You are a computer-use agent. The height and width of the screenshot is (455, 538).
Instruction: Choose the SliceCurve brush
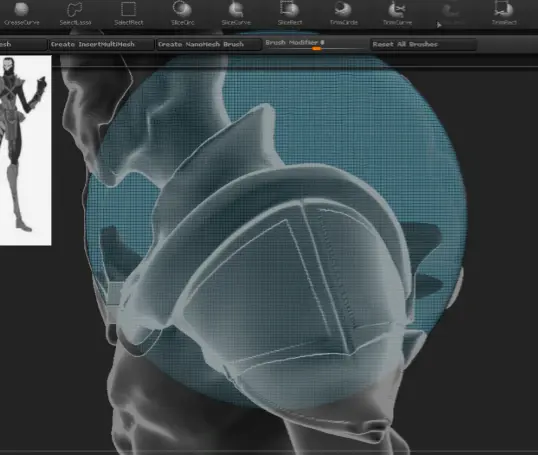click(236, 13)
